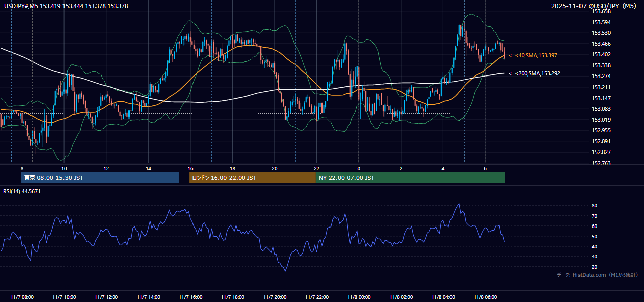Click the データ: HistData.com source credit
The image size is (644, 302).
coord(598,275)
